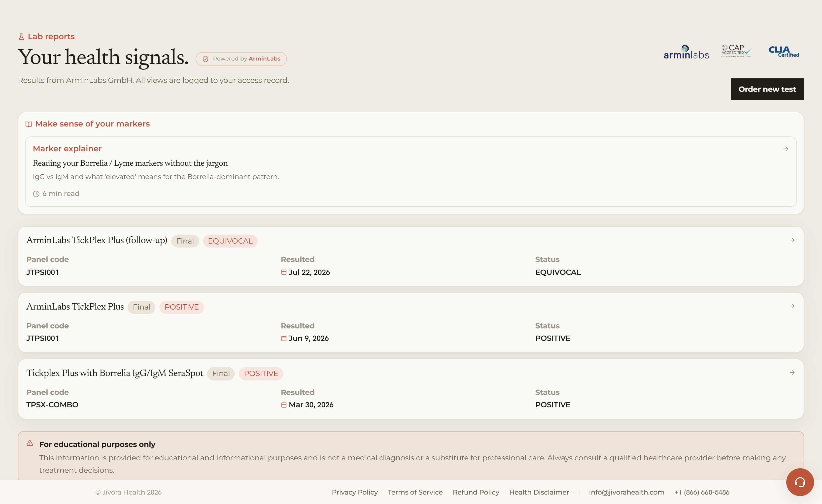Screen dimensions: 822x504
Task: Open the ArminLabs TickPlex Plus (follow-up) title
Action: [x=97, y=240]
